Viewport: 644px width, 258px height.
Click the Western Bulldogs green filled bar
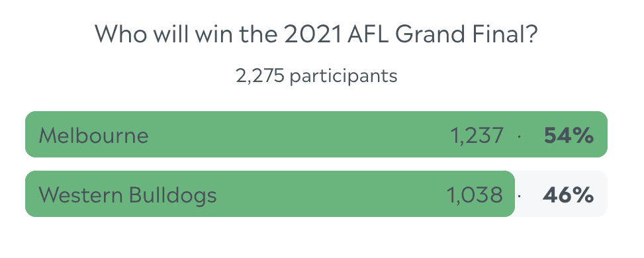point(270,193)
